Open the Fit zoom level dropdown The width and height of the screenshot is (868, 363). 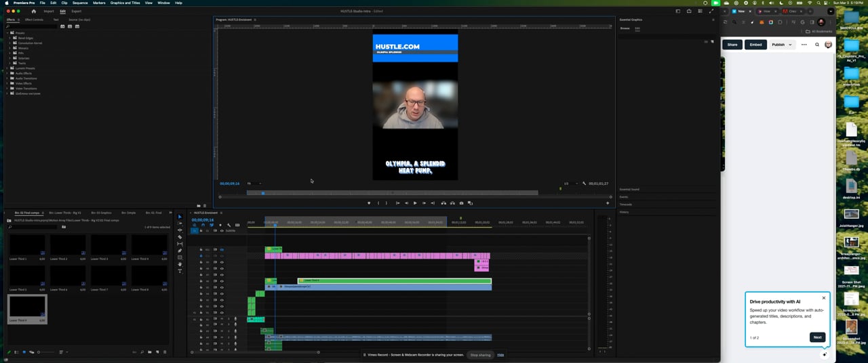[x=254, y=184]
